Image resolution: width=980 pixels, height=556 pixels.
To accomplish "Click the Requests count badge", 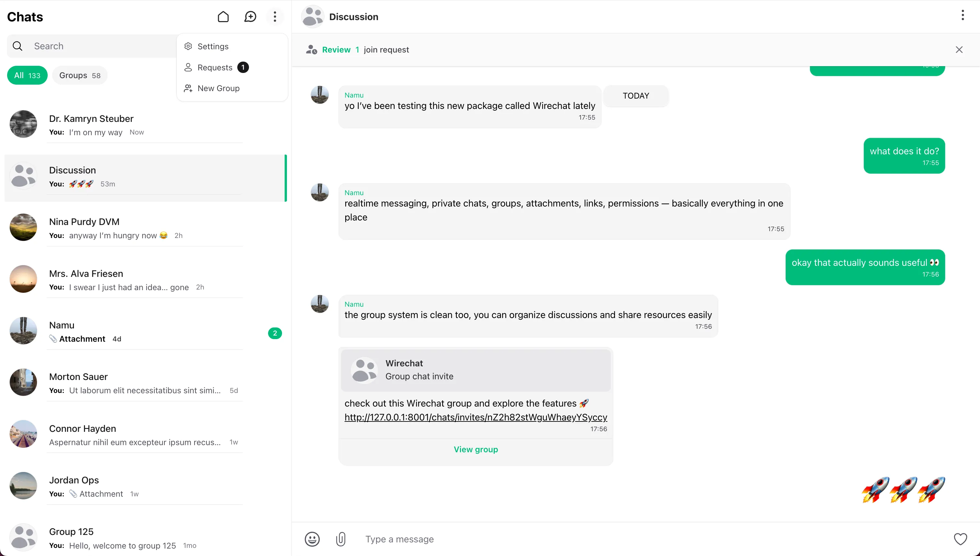I will [243, 67].
